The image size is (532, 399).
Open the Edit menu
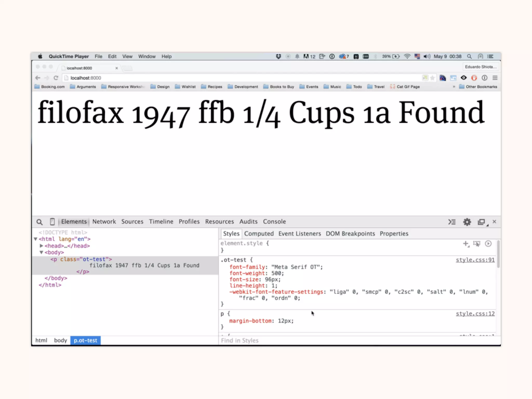pyautogui.click(x=112, y=56)
